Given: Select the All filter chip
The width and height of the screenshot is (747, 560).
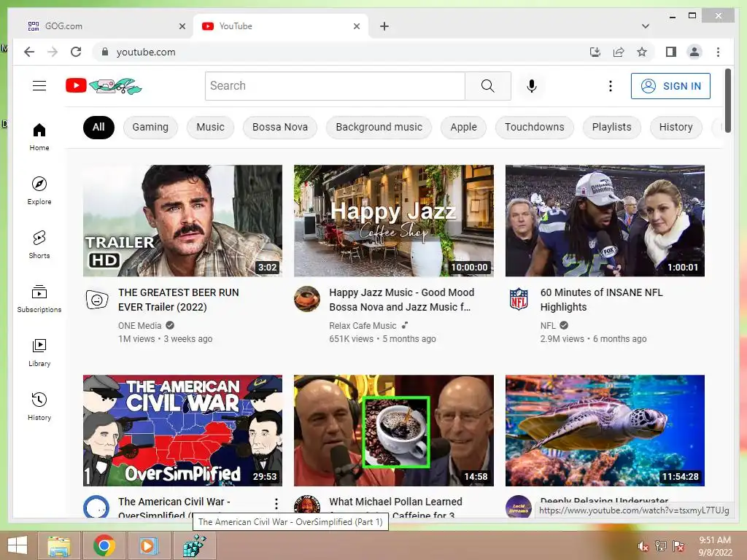Looking at the screenshot, I should pyautogui.click(x=98, y=127).
